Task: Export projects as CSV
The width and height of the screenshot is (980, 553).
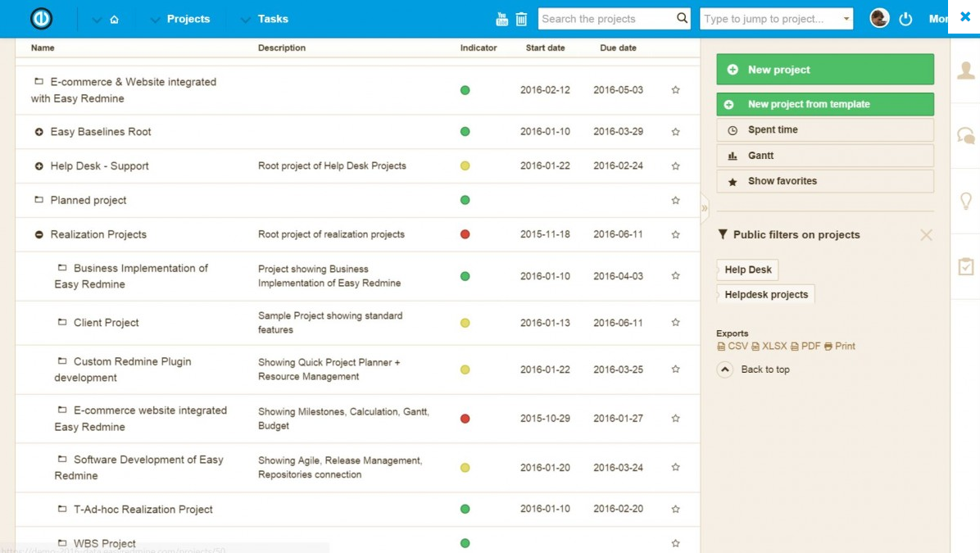Action: point(733,347)
